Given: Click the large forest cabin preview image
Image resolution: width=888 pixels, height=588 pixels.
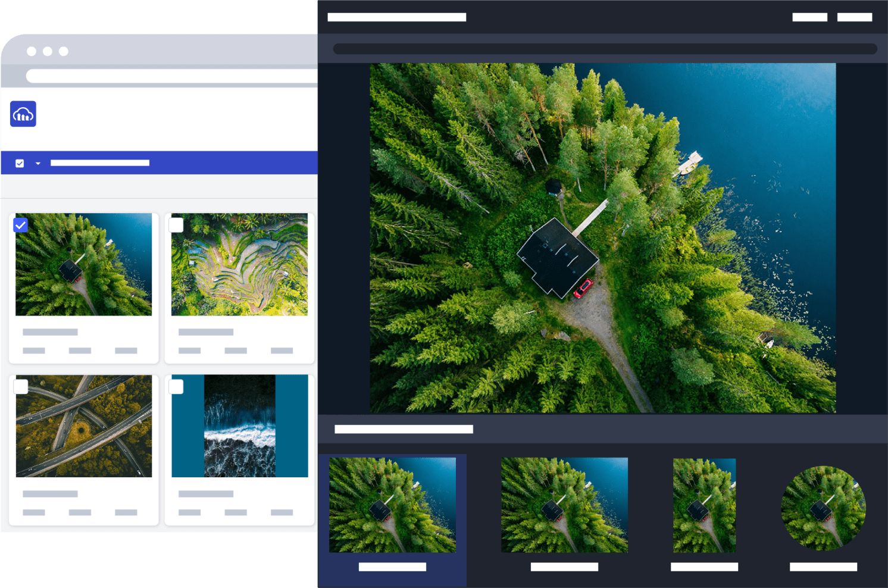Looking at the screenshot, I should pos(602,238).
